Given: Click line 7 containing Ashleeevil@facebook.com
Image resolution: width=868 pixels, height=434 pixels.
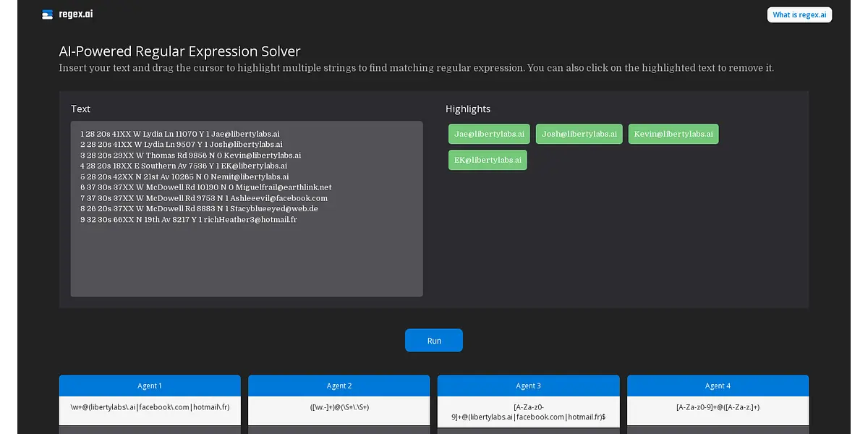Looking at the screenshot, I should [x=204, y=198].
